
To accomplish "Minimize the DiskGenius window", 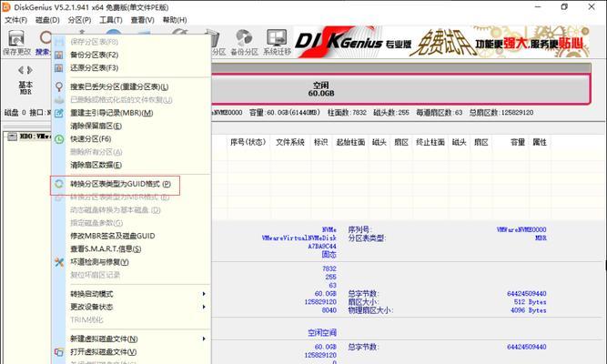I will [538, 7].
